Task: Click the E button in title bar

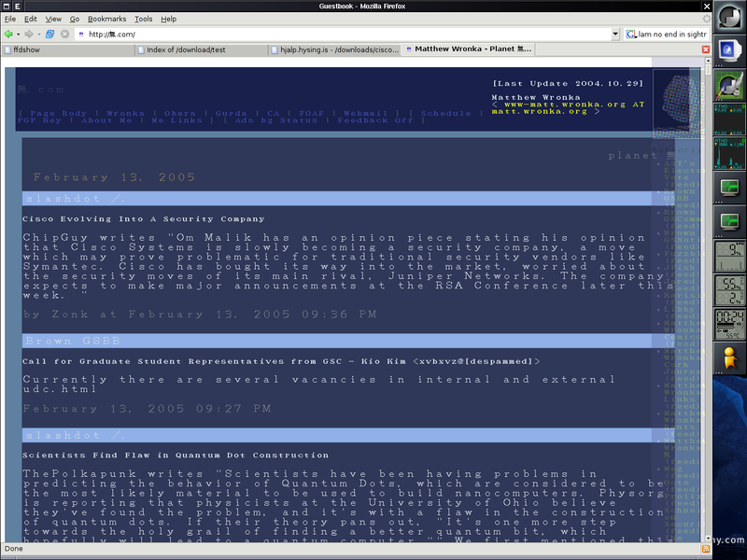Action: [x=17, y=7]
